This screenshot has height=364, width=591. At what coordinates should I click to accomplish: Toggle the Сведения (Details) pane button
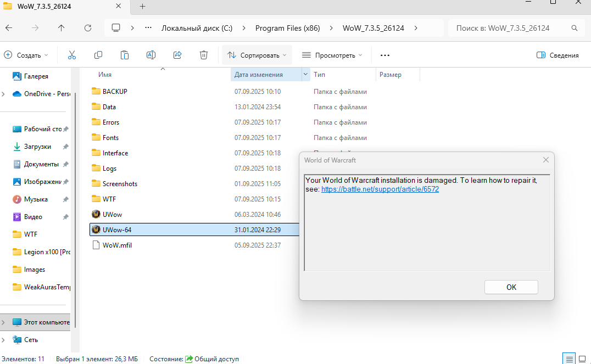[x=557, y=55]
